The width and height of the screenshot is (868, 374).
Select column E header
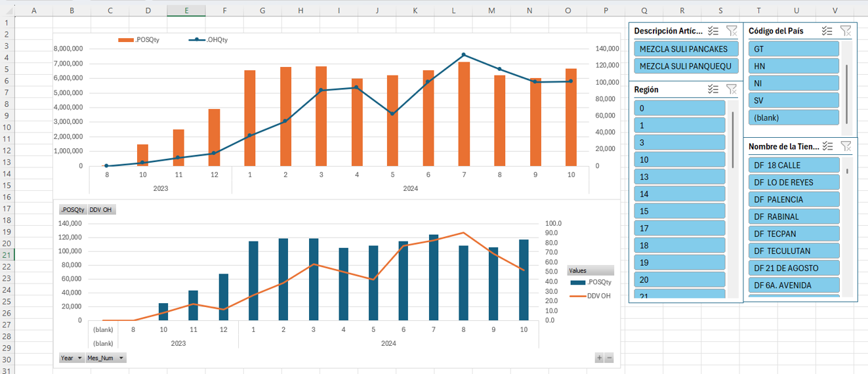(x=186, y=10)
